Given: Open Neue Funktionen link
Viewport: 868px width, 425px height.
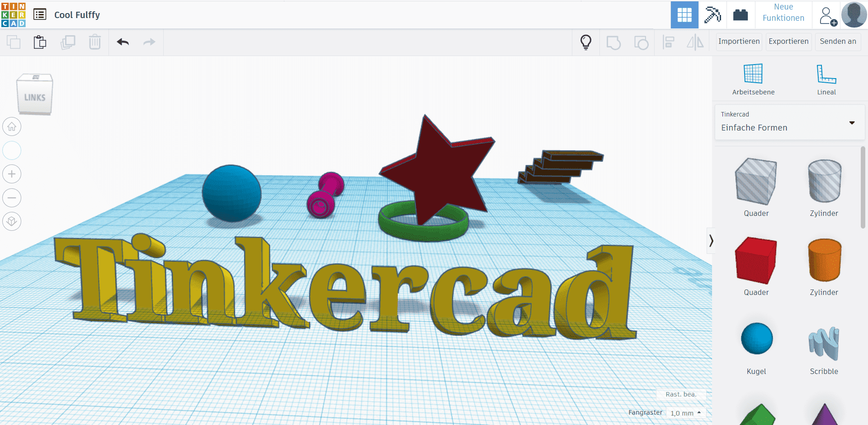Looking at the screenshot, I should coord(783,13).
